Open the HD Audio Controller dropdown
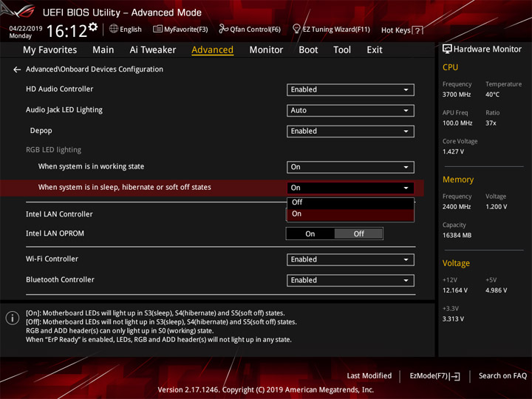The image size is (532, 399). (x=350, y=89)
